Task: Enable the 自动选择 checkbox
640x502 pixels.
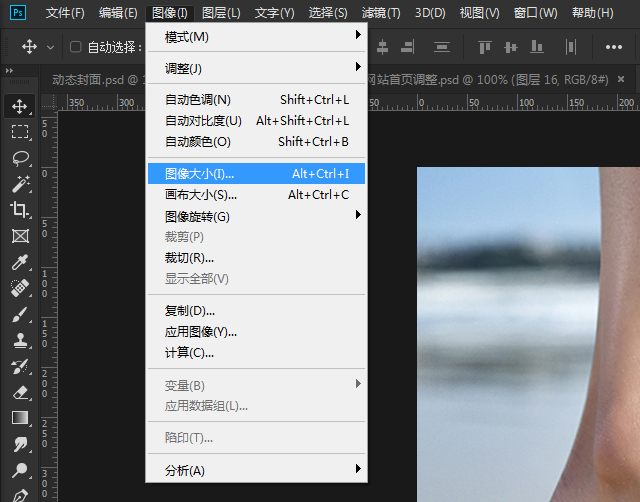Action: [x=75, y=47]
